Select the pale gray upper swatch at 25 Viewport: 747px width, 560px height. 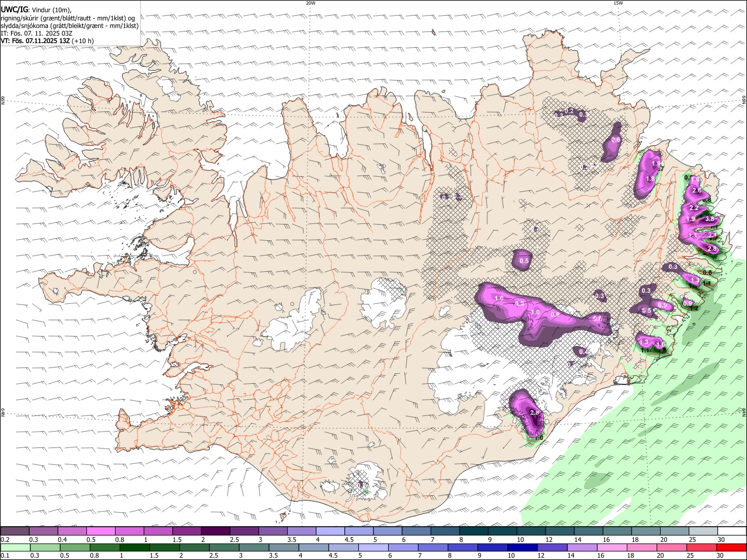702,531
